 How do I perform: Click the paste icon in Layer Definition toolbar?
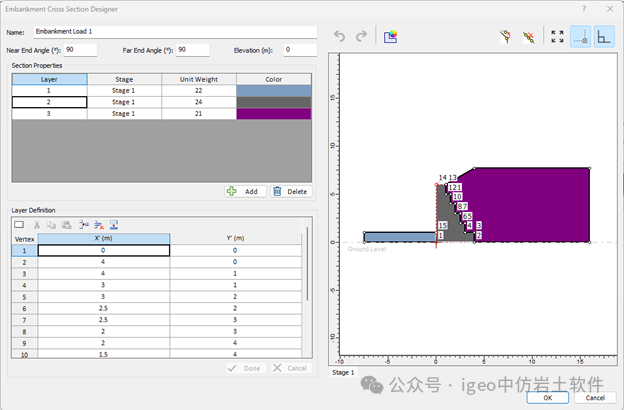[66, 225]
